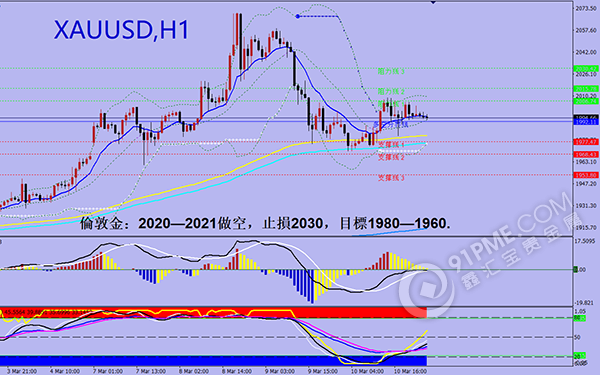This screenshot has width=600, height=375.
Task: Click the 1947.20 price axis label
Action: point(586,184)
